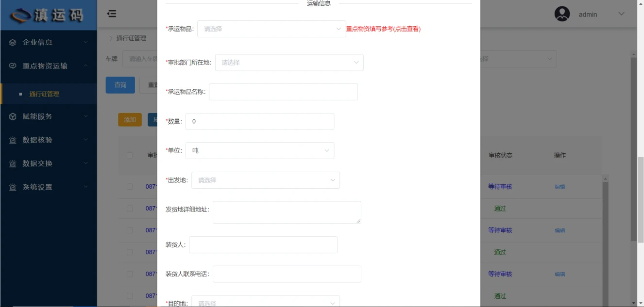Click the 系统设置 icon in sidebar

pyautogui.click(x=13, y=187)
